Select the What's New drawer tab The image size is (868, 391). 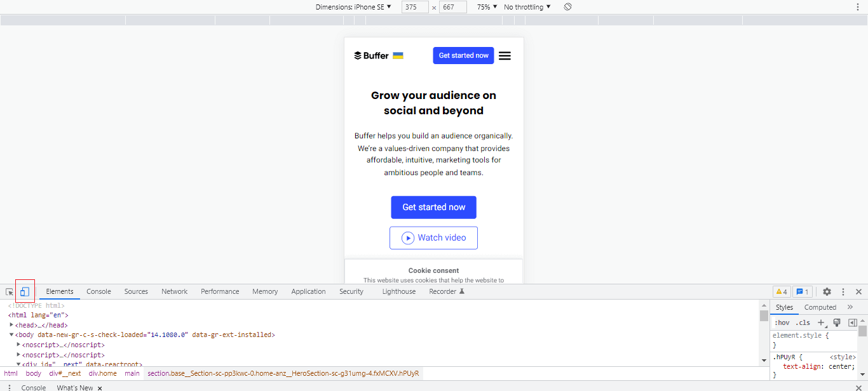[x=75, y=387]
